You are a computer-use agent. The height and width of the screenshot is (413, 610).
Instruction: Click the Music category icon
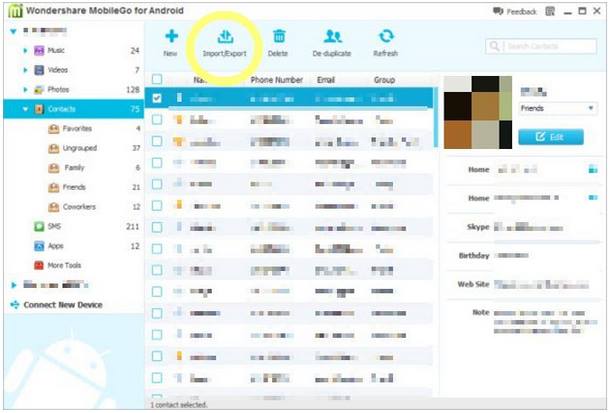tap(39, 50)
